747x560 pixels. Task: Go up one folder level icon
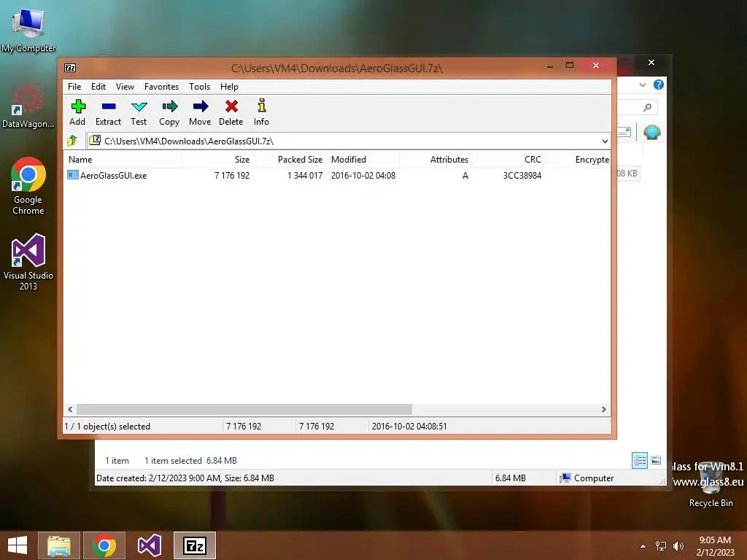click(x=72, y=141)
